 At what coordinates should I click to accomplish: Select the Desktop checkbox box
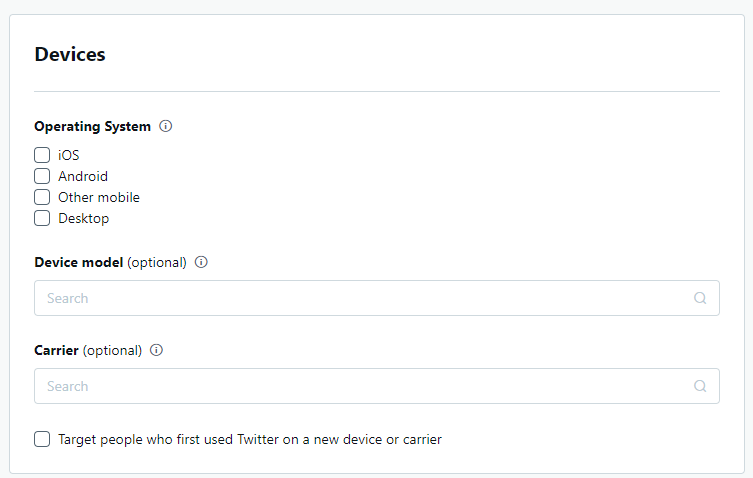tap(42, 219)
